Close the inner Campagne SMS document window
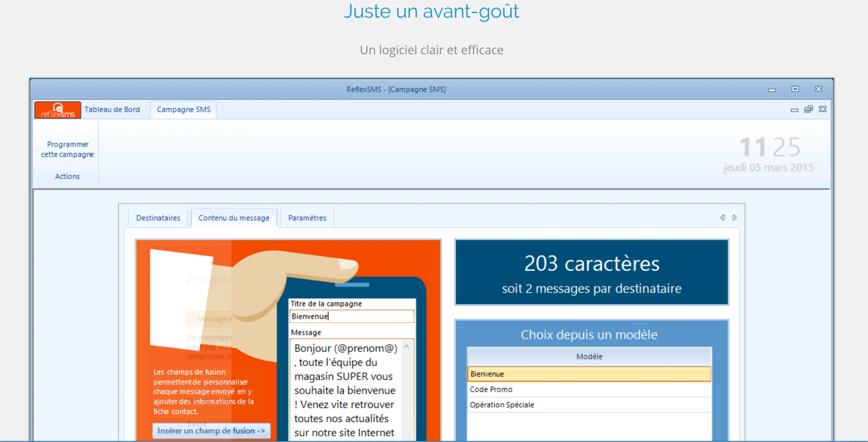This screenshot has height=442, width=868. tap(823, 109)
